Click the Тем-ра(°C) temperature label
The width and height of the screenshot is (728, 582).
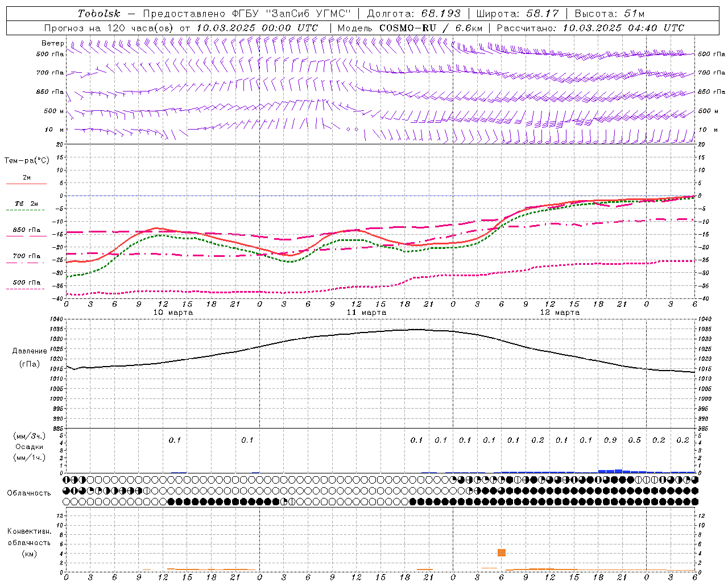coord(27,161)
